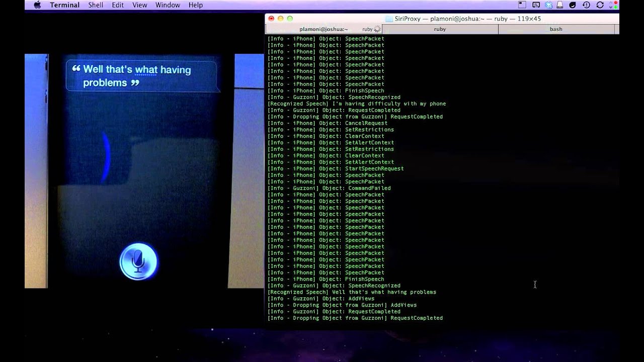Click the disk drive menu bar icon

point(560,5)
